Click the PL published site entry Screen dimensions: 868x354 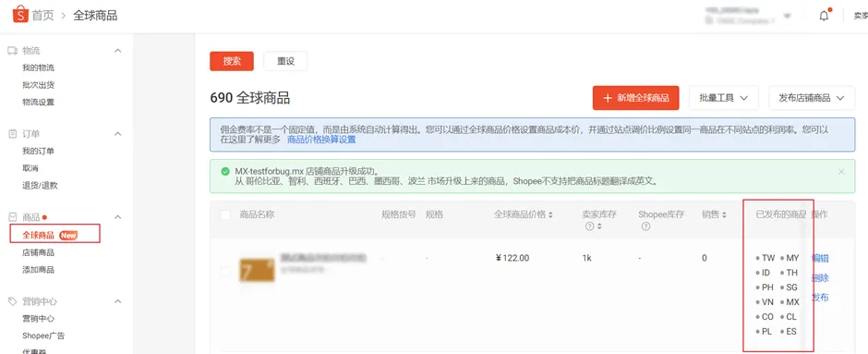(x=764, y=332)
